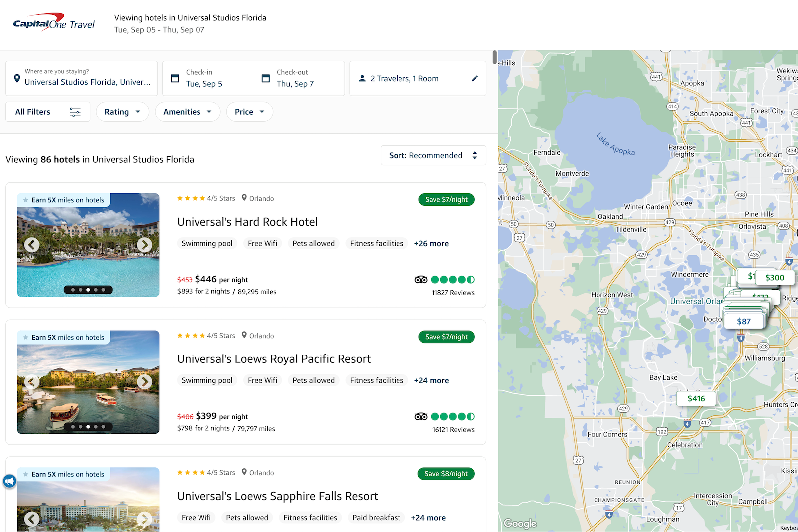Click the TripAdvisor owl icon for Hard Rock Hotel
Viewport: 798px width, 532px height.
click(x=421, y=279)
